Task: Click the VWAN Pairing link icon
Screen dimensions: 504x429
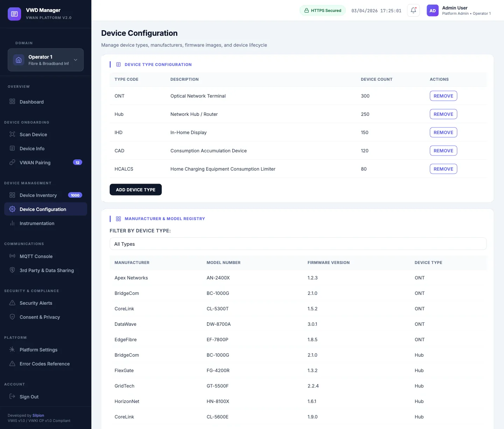Action: (12, 163)
